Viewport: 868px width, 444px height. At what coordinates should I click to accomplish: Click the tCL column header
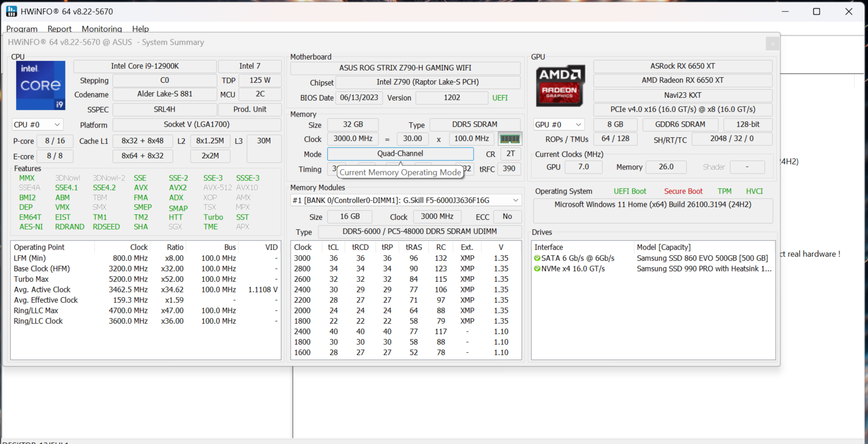[333, 247]
